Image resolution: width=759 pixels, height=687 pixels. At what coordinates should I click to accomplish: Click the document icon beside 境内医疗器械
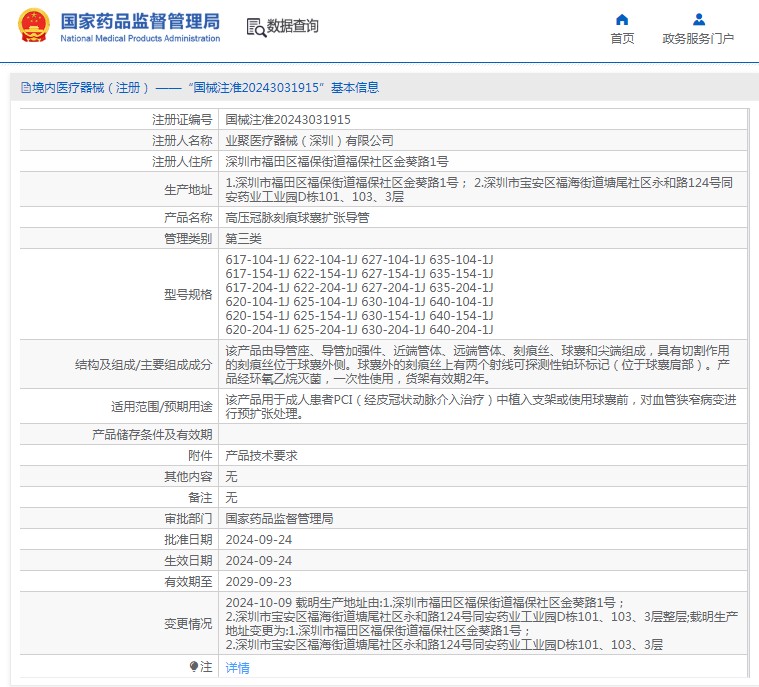[25, 88]
